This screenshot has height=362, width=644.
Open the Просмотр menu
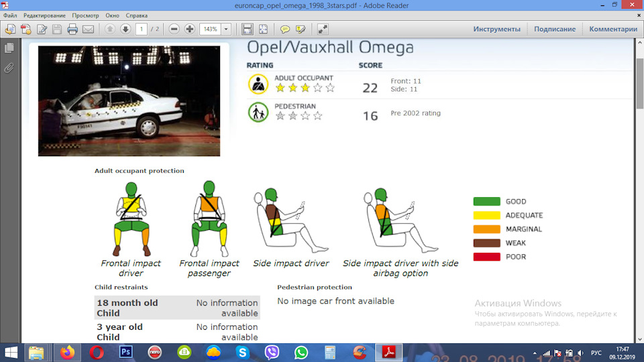point(85,15)
